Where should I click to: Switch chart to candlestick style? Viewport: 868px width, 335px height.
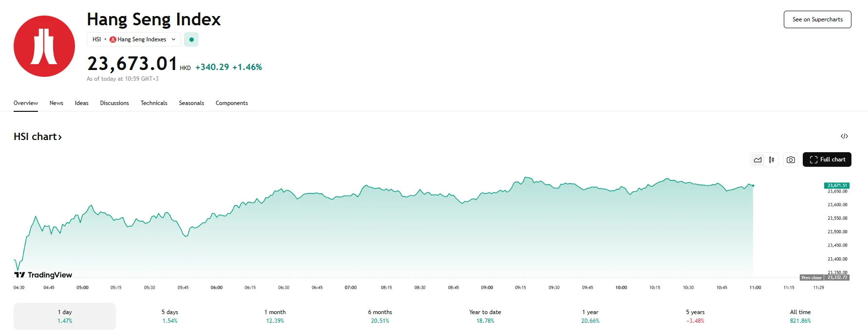[772, 159]
